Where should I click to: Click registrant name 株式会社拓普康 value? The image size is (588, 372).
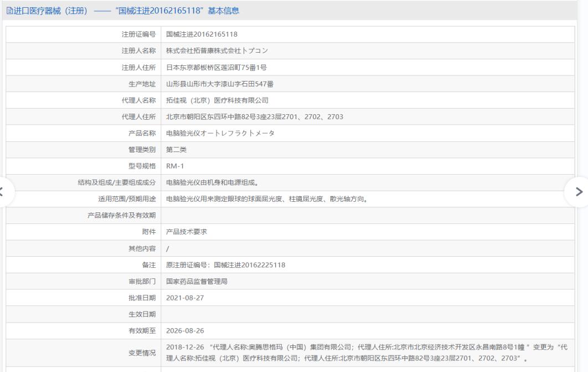216,50
